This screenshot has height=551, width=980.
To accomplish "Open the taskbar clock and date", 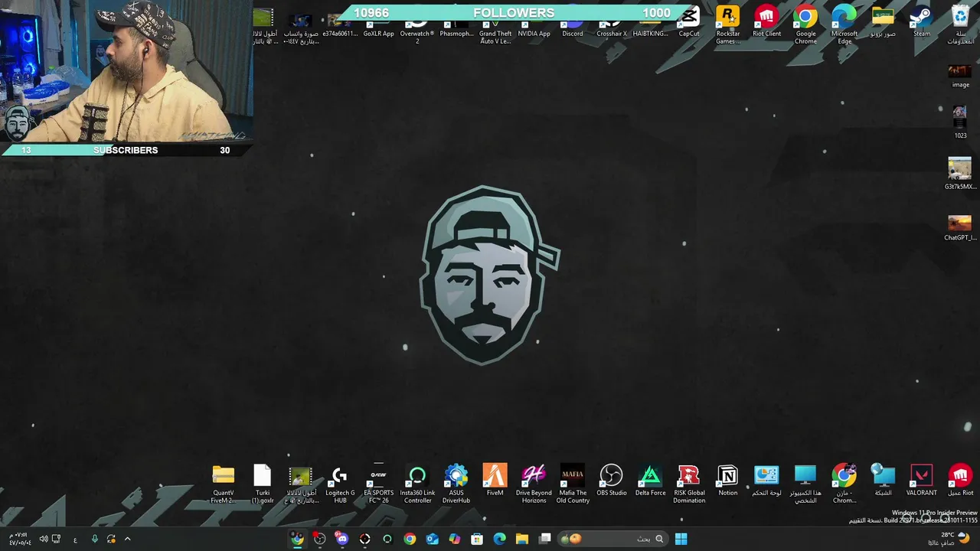I will 21,539.
